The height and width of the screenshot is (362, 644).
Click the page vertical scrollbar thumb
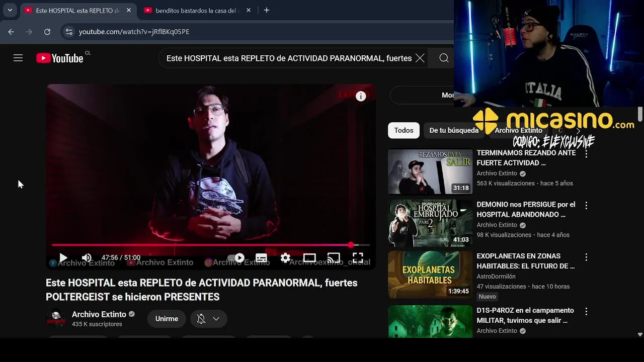coord(640,114)
